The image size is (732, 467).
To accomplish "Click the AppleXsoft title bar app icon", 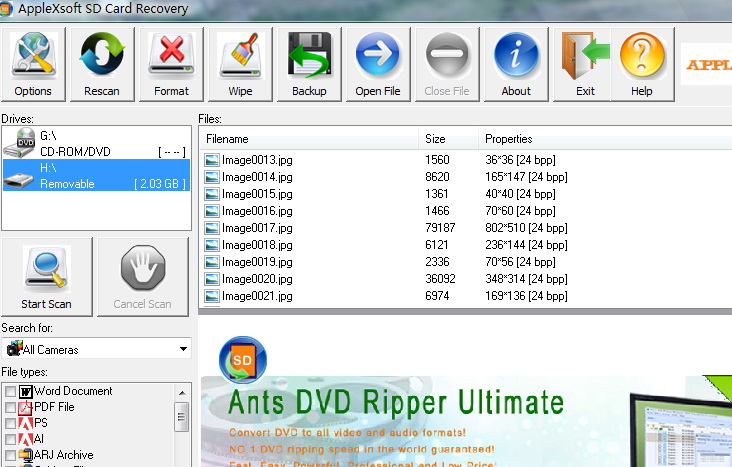I will click(6, 9).
